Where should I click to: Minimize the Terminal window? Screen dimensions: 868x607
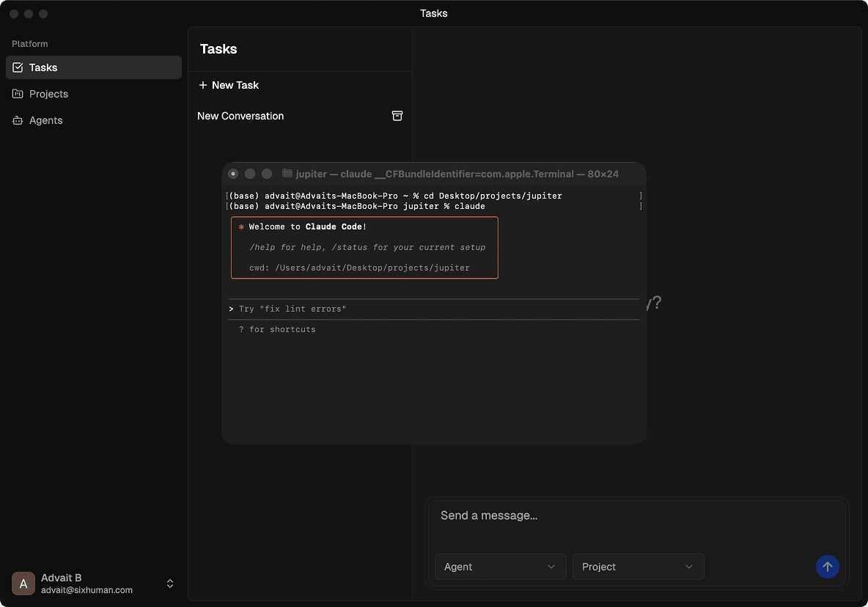[250, 174]
